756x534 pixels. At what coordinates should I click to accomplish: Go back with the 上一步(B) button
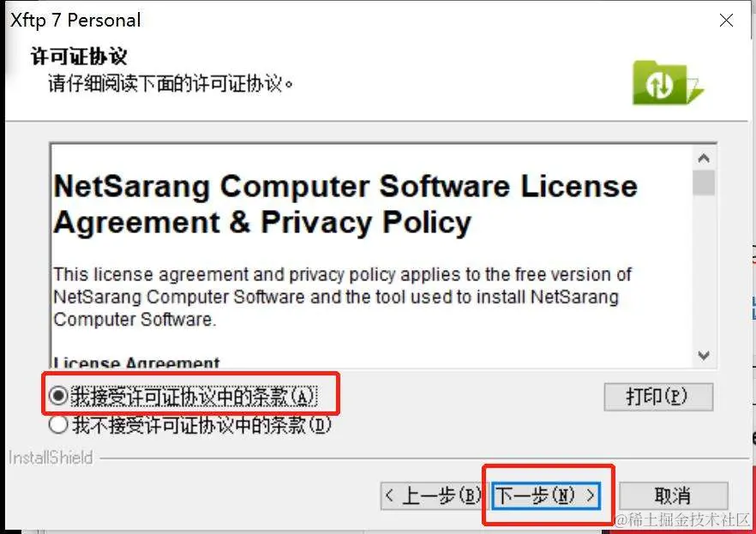[433, 495]
